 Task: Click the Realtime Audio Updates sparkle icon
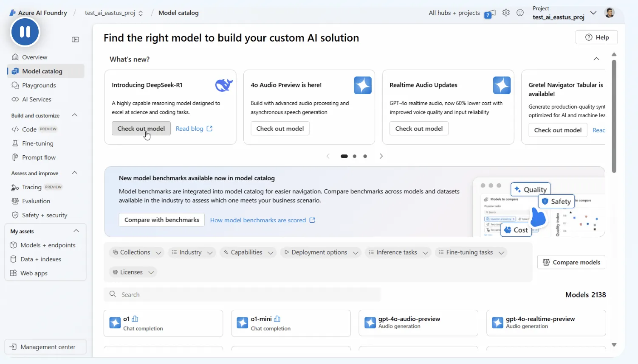point(502,85)
